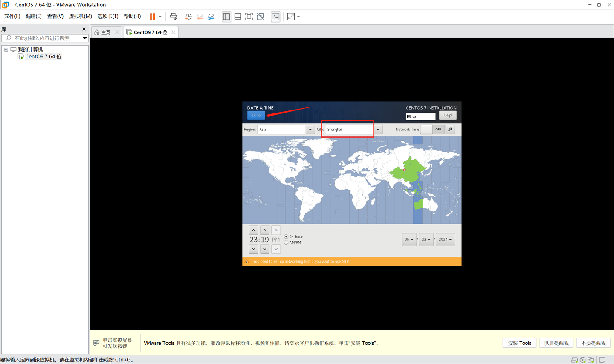Take a snapshot of this virtual machine
The width and height of the screenshot is (614, 364).
[x=188, y=16]
